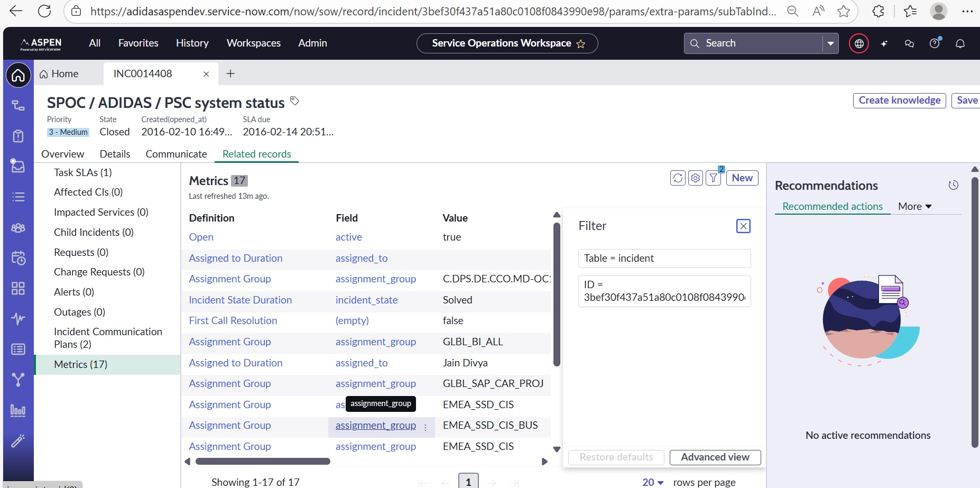Refresh the Metrics list
The height and width of the screenshot is (488, 980).
click(678, 178)
